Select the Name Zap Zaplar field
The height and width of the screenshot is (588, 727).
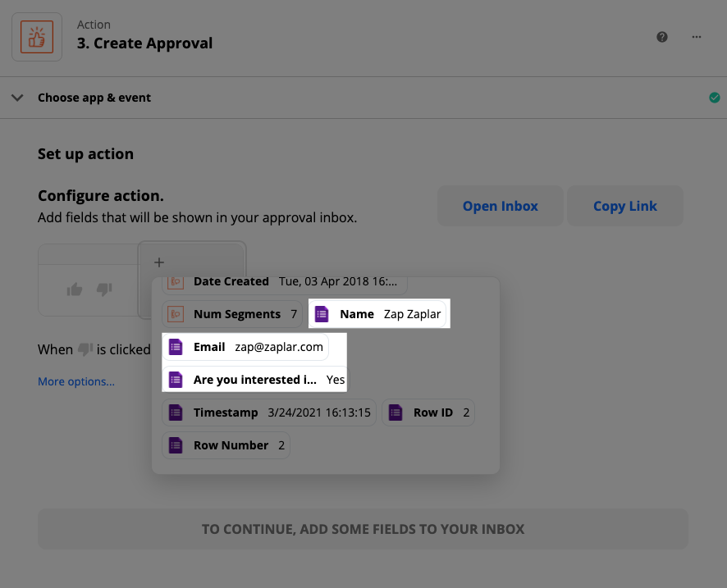(379, 314)
